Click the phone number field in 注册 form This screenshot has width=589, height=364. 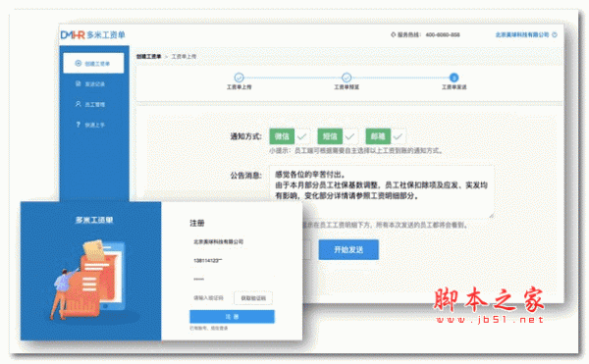[233, 260]
